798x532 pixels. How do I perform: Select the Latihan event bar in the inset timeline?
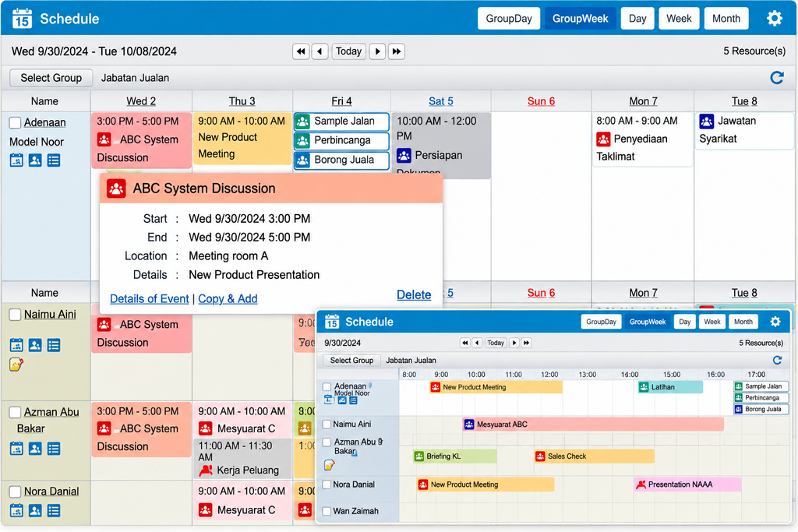tap(670, 387)
